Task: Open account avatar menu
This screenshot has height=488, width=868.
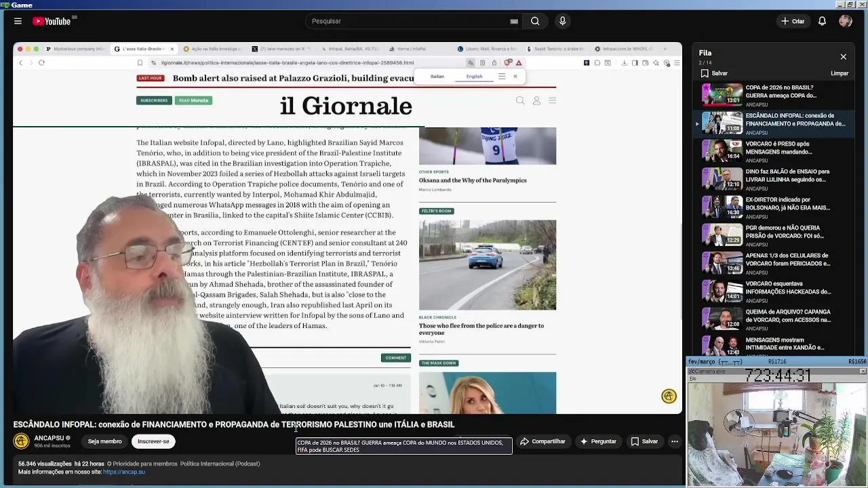Action: tap(845, 21)
